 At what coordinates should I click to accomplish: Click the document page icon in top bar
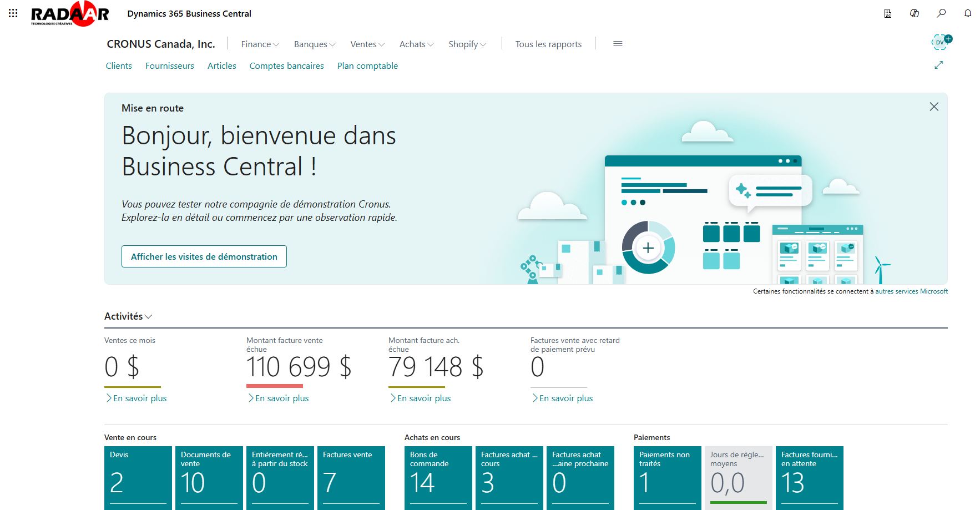pyautogui.click(x=888, y=13)
